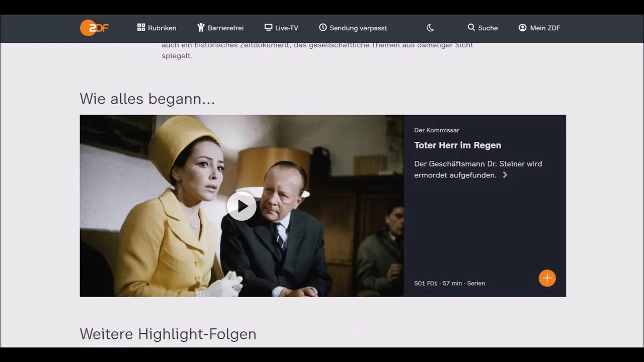Click the Mein ZDF profile icon
The height and width of the screenshot is (362, 644).
[x=523, y=28]
